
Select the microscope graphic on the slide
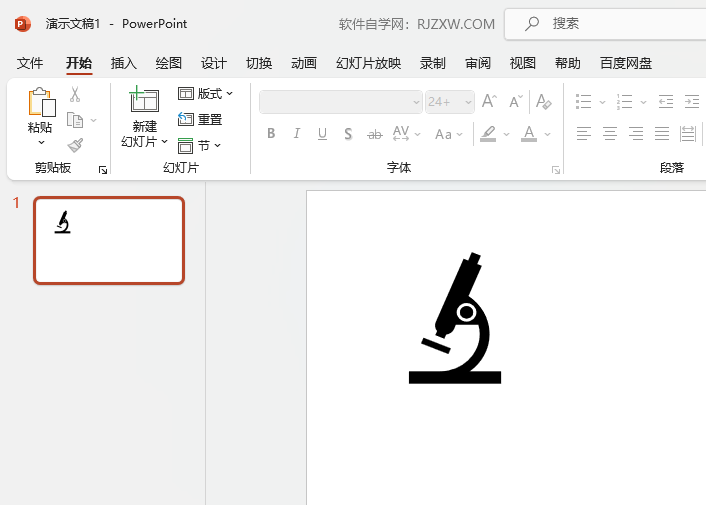click(x=455, y=318)
